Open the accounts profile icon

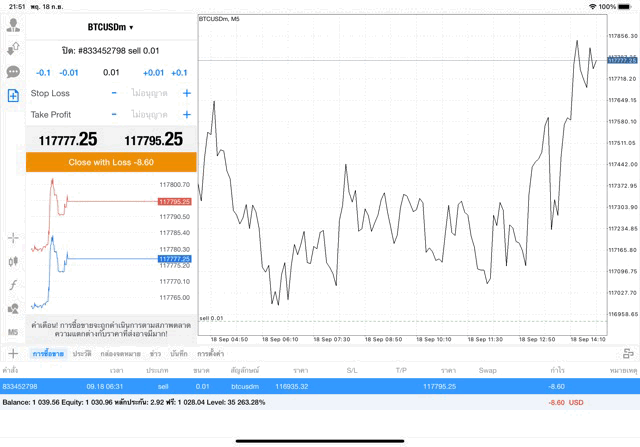click(x=14, y=47)
